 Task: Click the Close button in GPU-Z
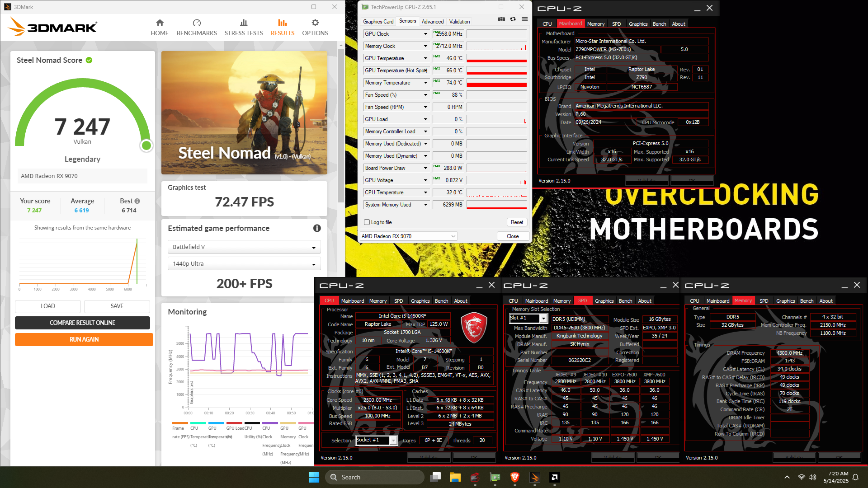click(x=513, y=236)
